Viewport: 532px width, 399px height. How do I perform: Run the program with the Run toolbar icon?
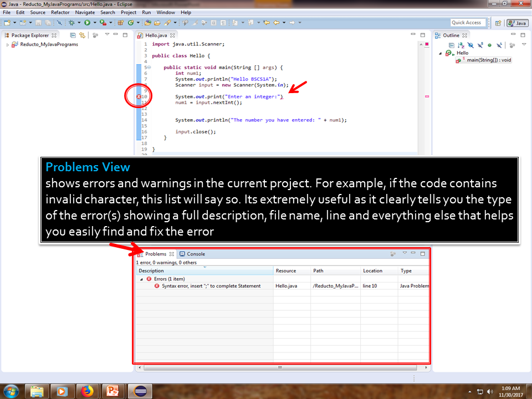(88, 22)
